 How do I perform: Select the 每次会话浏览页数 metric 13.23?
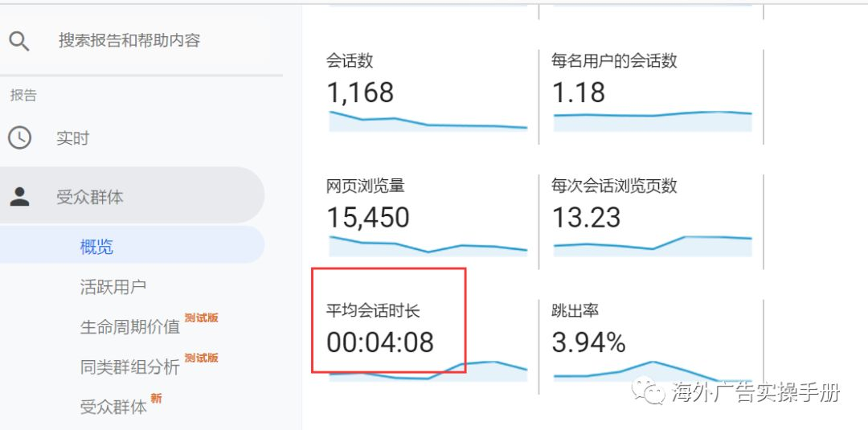586,217
